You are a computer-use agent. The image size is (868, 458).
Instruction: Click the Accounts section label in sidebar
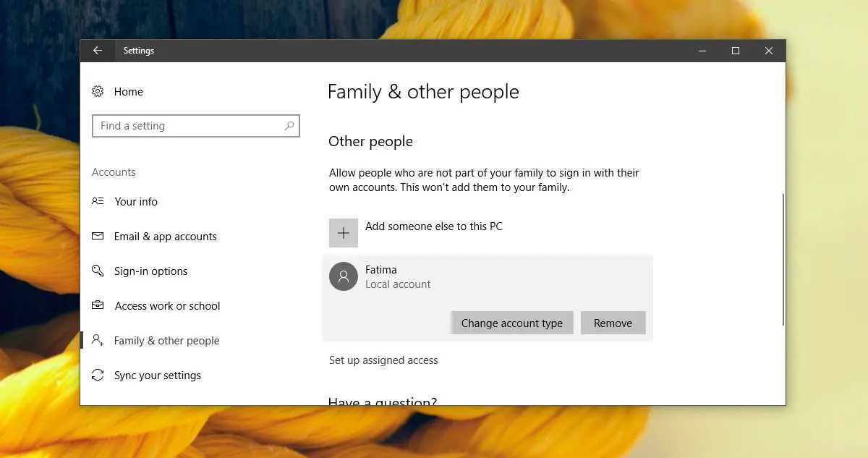pyautogui.click(x=114, y=172)
